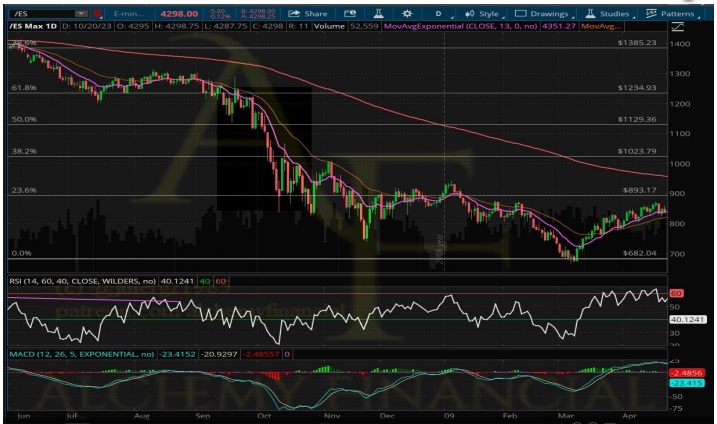Click the Apr label on time axis
The image size is (717, 424).
click(630, 416)
